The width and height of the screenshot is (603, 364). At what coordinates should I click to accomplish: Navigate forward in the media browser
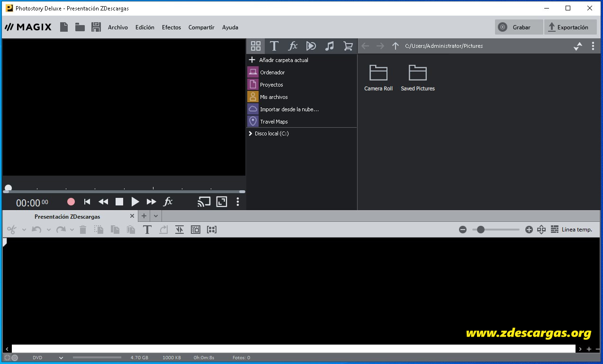coord(380,46)
